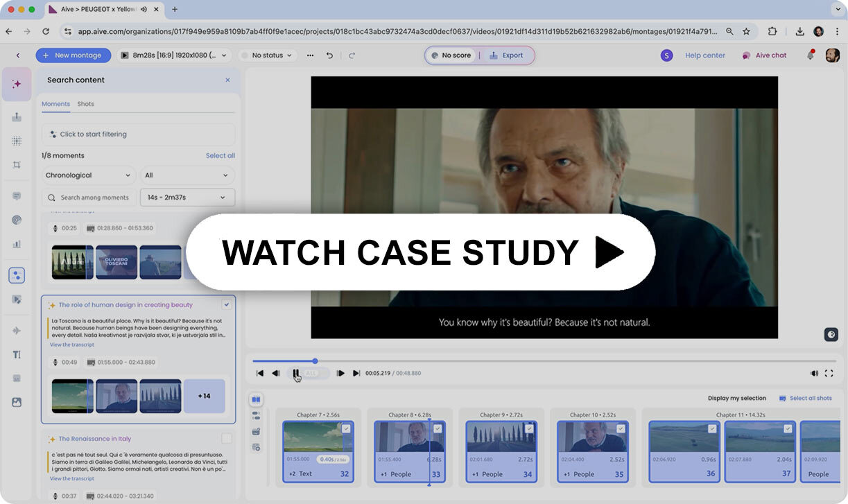Open Help center

click(x=705, y=55)
